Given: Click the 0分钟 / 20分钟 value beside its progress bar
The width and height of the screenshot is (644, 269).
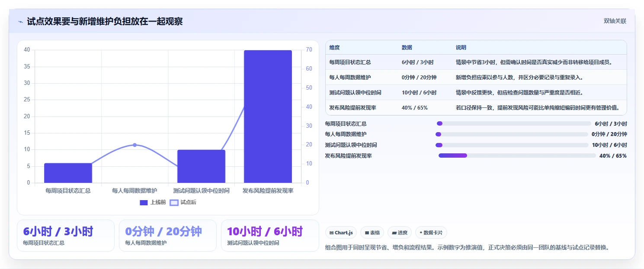Looking at the screenshot, I should point(609,134).
